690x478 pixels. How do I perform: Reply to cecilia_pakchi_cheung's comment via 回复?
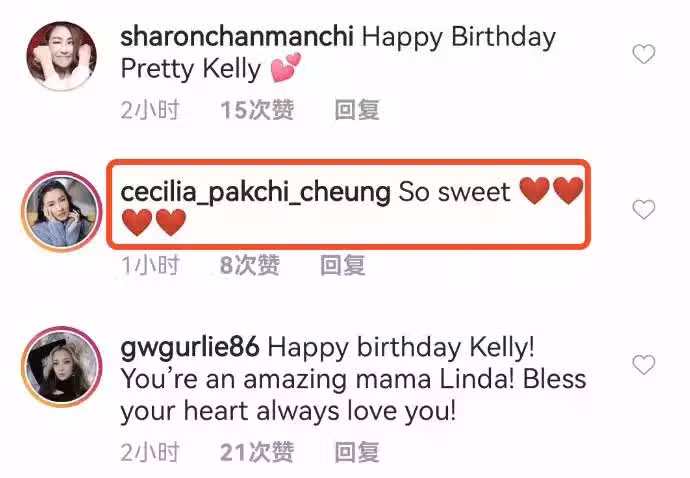[x=343, y=265]
